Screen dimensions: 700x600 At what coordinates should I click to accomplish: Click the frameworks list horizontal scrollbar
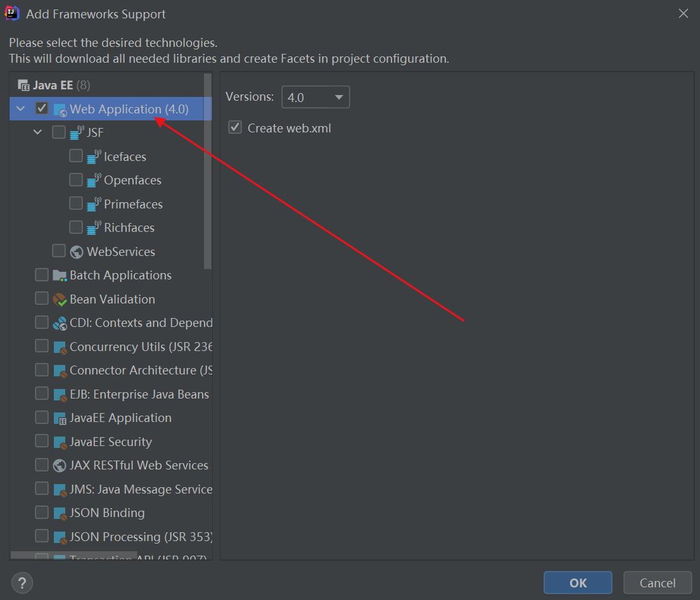click(73, 556)
